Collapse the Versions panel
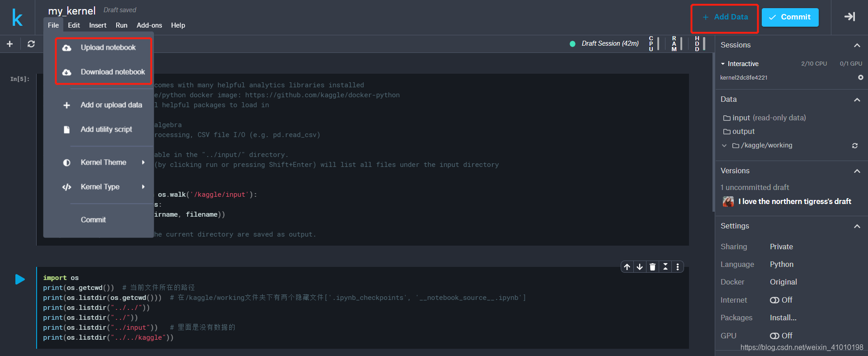868x356 pixels. (857, 171)
